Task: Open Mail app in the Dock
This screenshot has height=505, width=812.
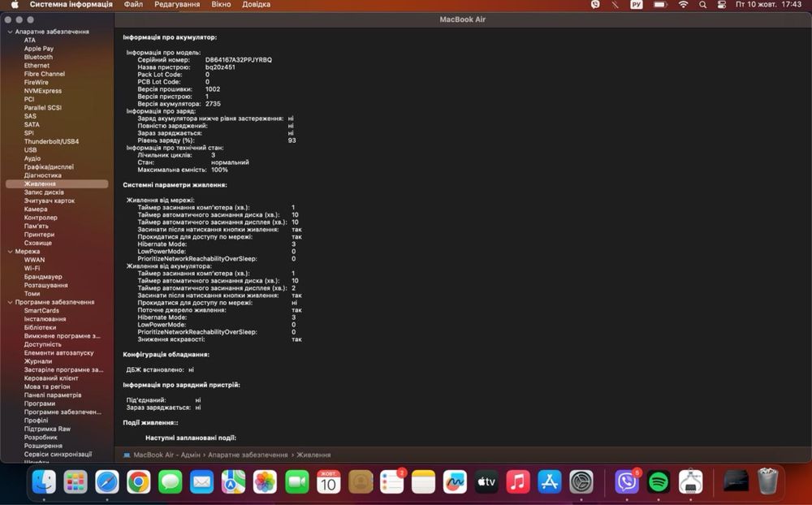Action: pos(202,482)
